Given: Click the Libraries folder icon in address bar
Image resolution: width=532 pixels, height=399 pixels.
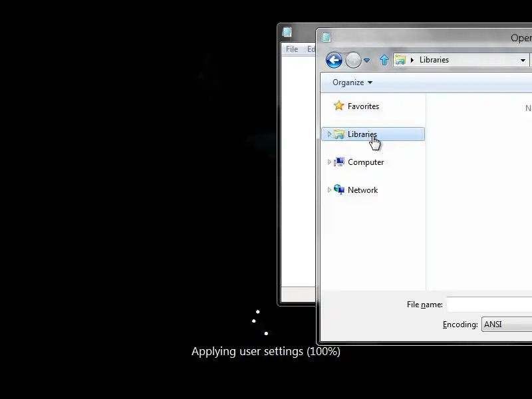Looking at the screenshot, I should (400, 60).
